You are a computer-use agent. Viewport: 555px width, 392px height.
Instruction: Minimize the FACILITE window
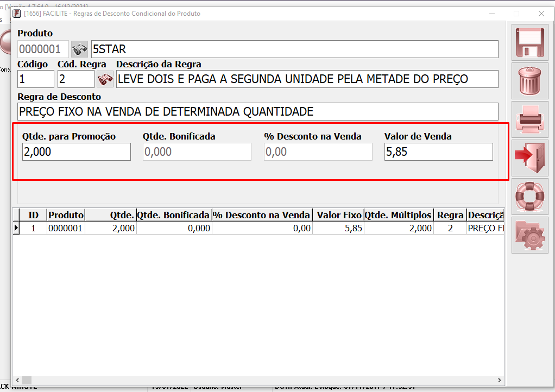click(x=492, y=14)
